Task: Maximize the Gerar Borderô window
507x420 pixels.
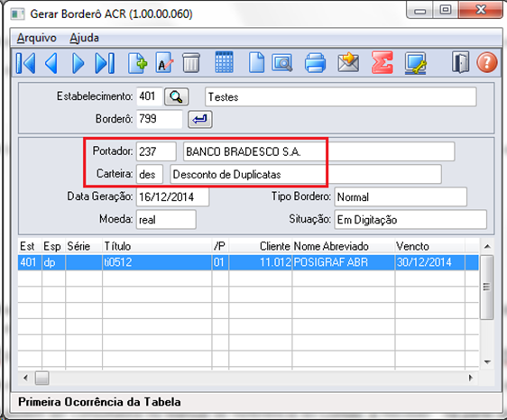Action: [x=446, y=10]
